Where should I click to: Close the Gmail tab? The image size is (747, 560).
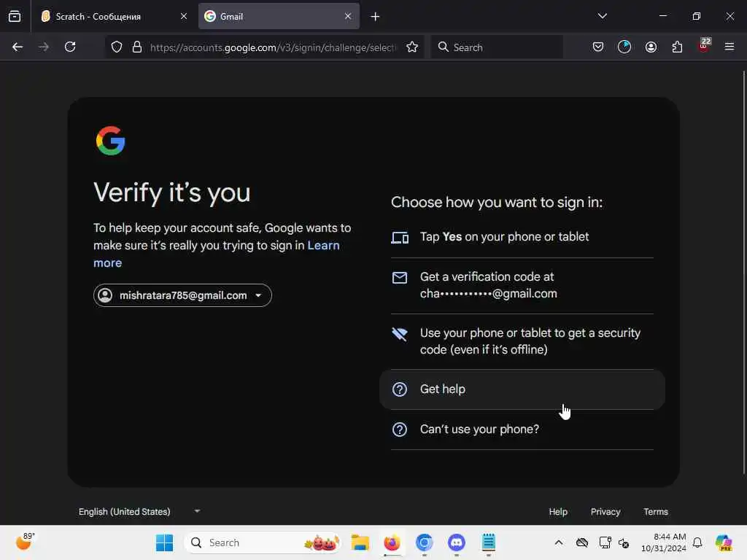(348, 16)
